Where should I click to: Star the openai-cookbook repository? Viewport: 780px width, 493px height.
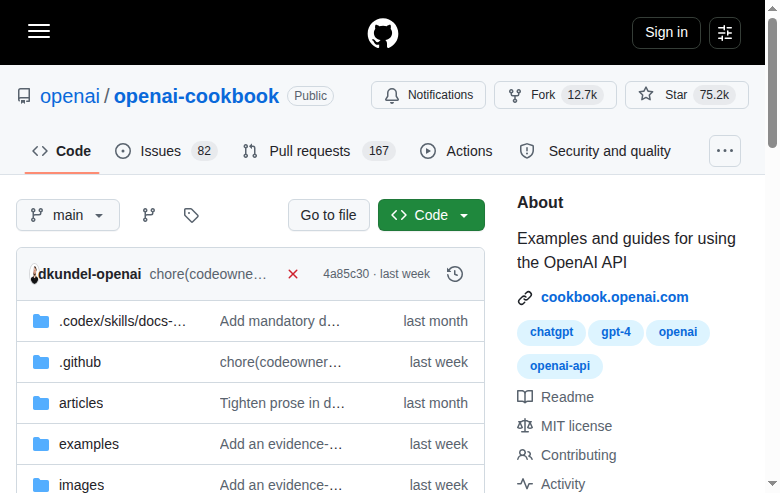tap(686, 95)
